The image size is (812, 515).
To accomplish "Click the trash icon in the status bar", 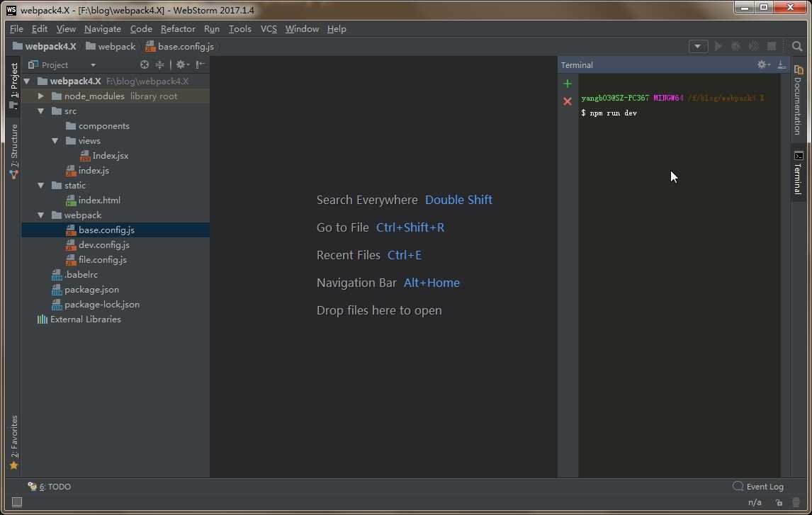I will tap(796, 502).
